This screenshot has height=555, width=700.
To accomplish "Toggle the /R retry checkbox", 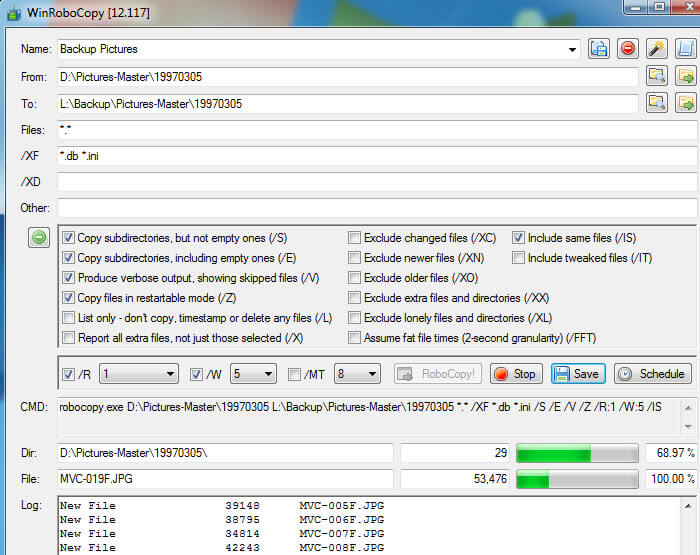I will pyautogui.click(x=68, y=374).
